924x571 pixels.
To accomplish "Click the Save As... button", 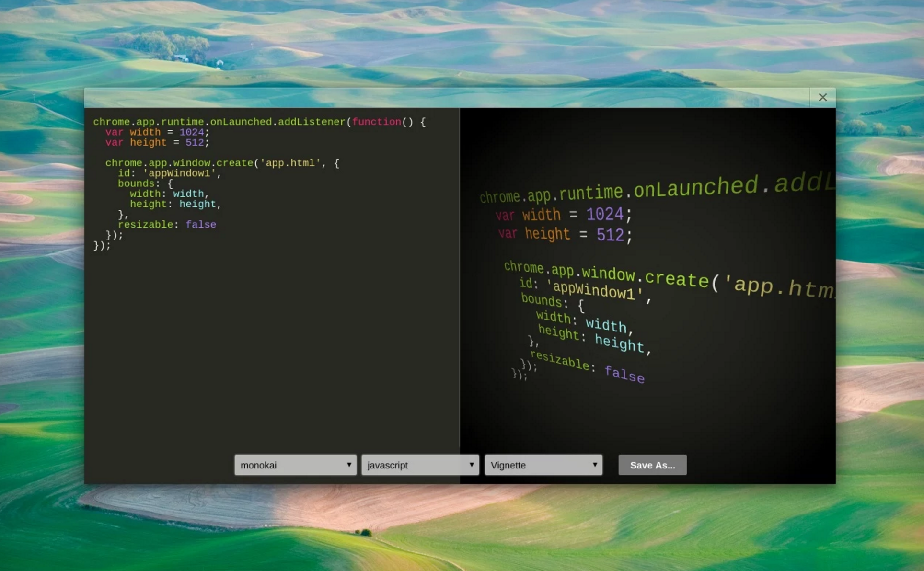I will (652, 465).
